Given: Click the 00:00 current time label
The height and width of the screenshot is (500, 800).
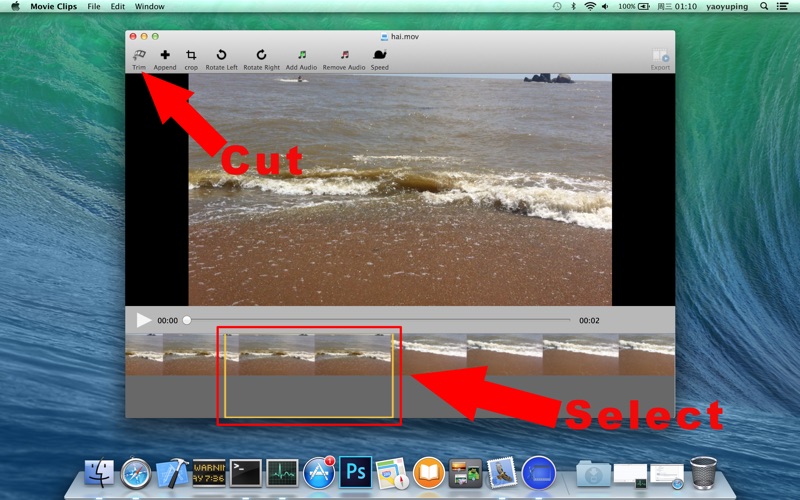Looking at the screenshot, I should 167,320.
